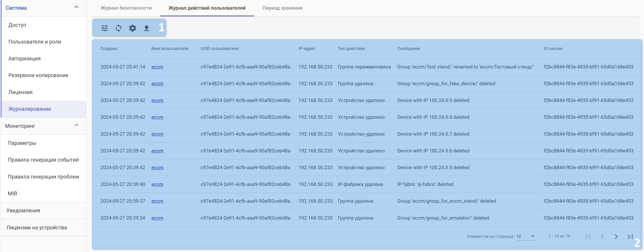Image resolution: width=644 pixels, height=252 pixels.
Task: Switch to Журнал безопасности tab
Action: [x=126, y=8]
